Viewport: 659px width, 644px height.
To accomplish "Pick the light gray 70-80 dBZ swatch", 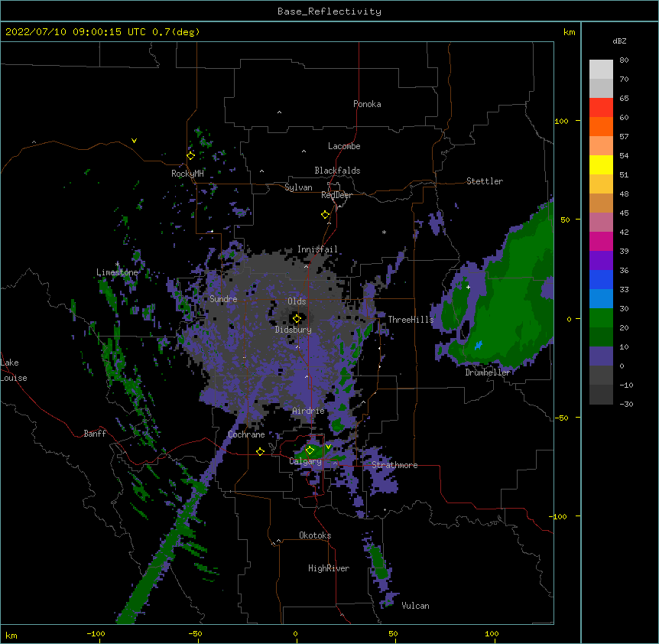I will tap(601, 70).
